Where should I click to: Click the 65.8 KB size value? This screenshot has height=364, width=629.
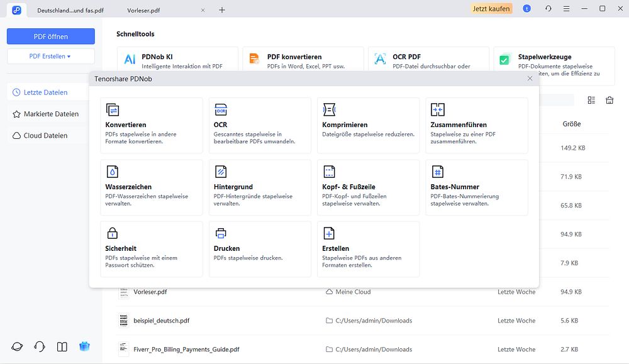pyautogui.click(x=571, y=205)
